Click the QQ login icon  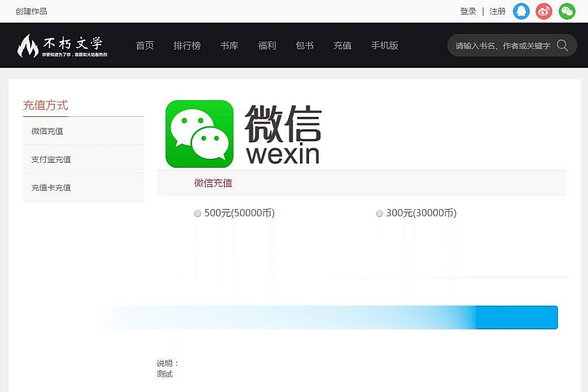521,11
